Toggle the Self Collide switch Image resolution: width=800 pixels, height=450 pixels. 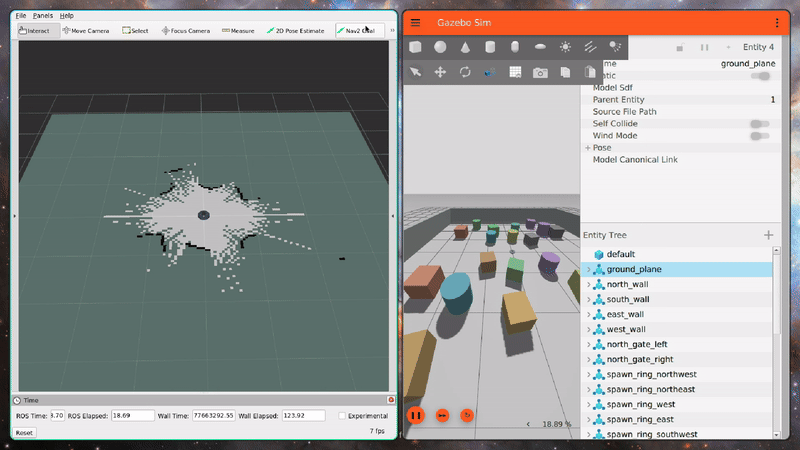point(760,124)
